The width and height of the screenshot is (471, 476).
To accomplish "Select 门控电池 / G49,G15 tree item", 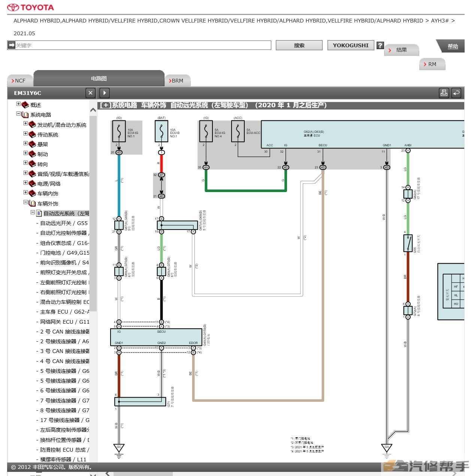I will pos(64,253).
